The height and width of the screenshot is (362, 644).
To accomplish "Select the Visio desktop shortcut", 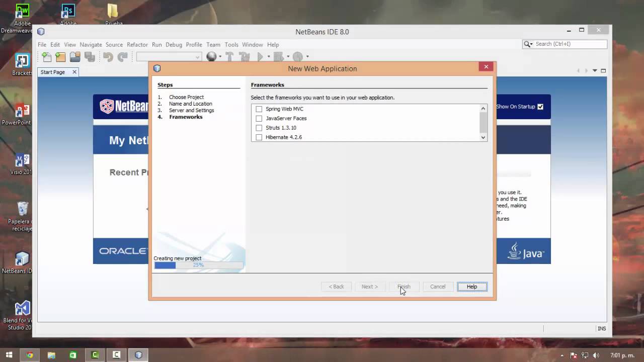I will coord(21,163).
